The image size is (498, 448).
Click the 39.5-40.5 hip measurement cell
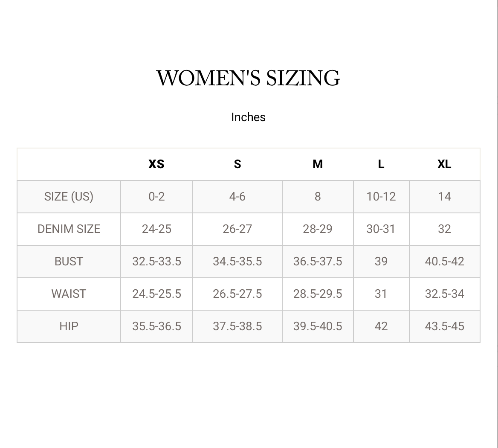click(318, 326)
